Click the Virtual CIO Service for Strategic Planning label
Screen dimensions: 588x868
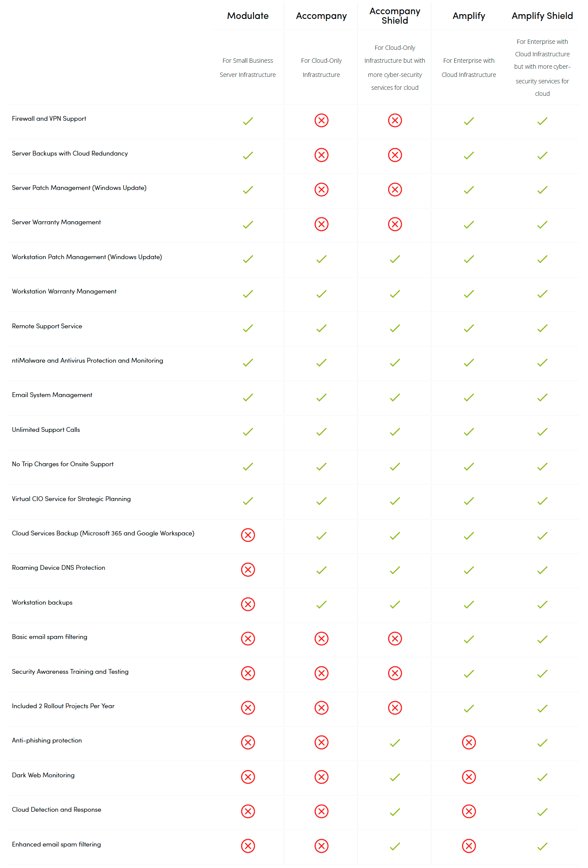point(71,499)
